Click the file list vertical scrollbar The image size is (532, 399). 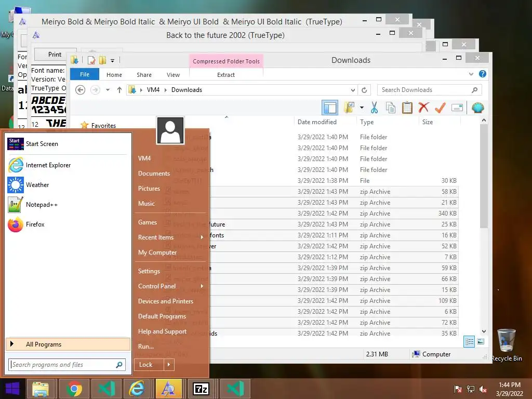(484, 177)
